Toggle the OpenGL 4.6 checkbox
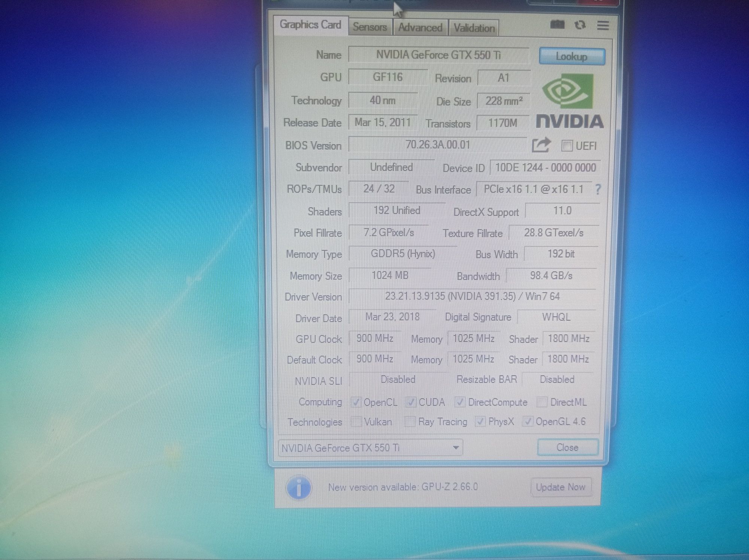 click(528, 421)
